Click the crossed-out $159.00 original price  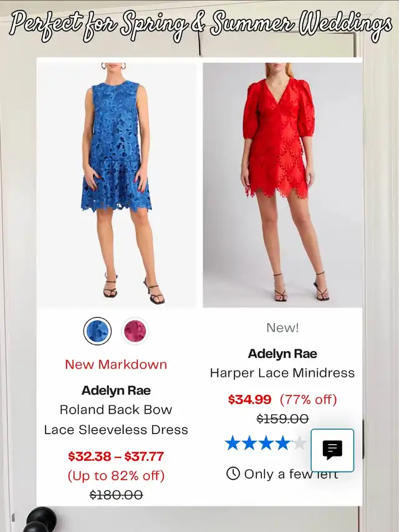282,418
